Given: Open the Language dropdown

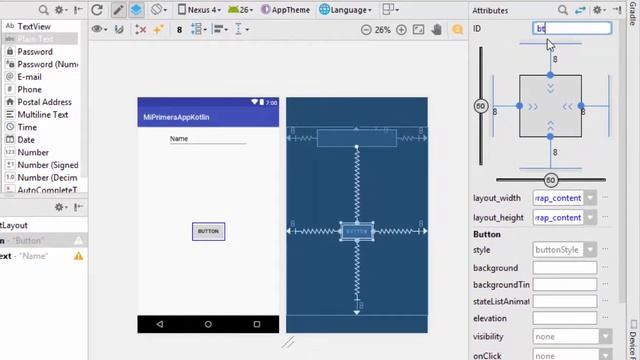Looking at the screenshot, I should [x=345, y=10].
